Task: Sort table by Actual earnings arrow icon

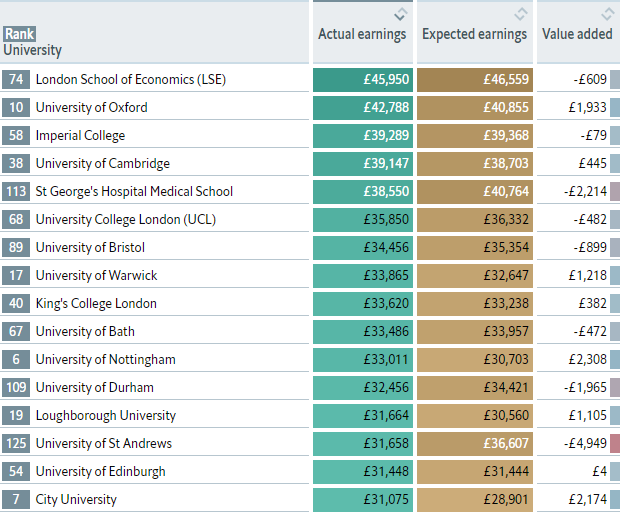Action: [401, 14]
